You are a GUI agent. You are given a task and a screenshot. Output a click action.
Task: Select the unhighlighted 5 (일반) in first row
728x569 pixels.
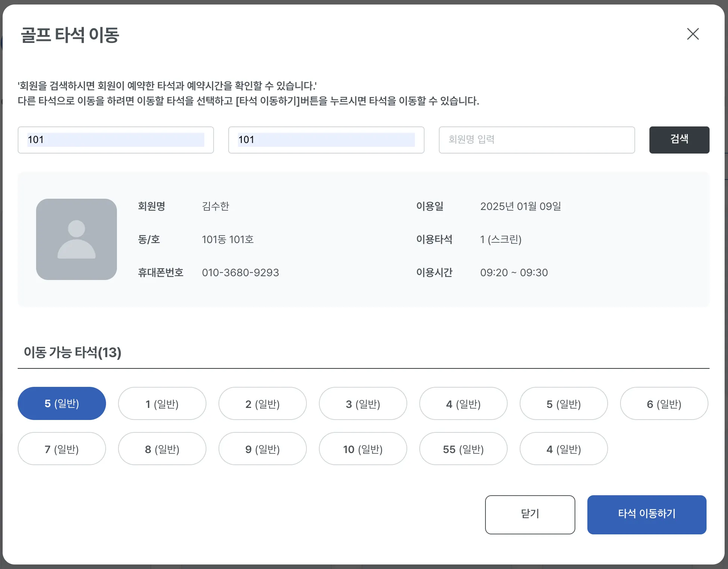coord(564,403)
